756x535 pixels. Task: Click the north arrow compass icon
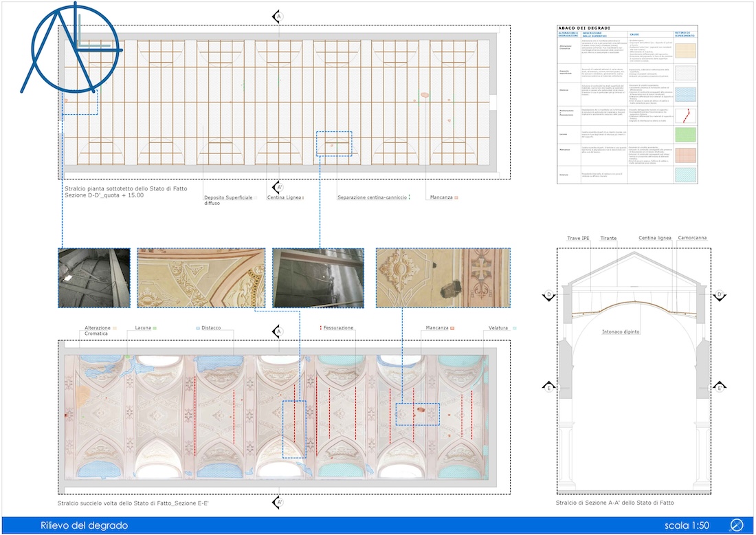[737, 525]
